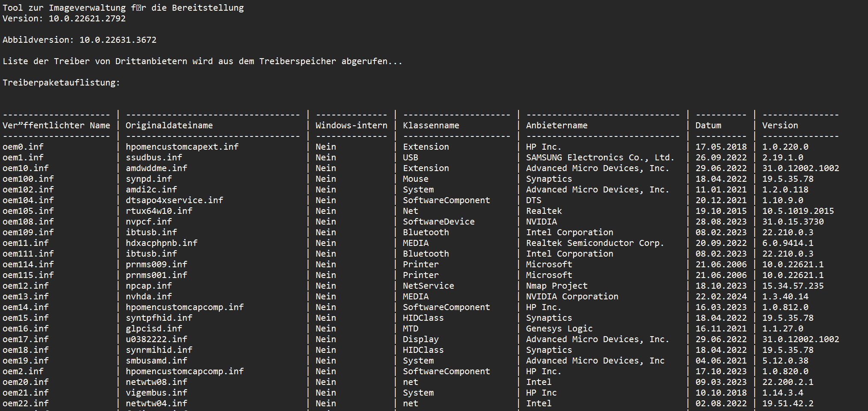Click the version text 10.0.22621.2792
This screenshot has width=868, height=411.
(87, 18)
